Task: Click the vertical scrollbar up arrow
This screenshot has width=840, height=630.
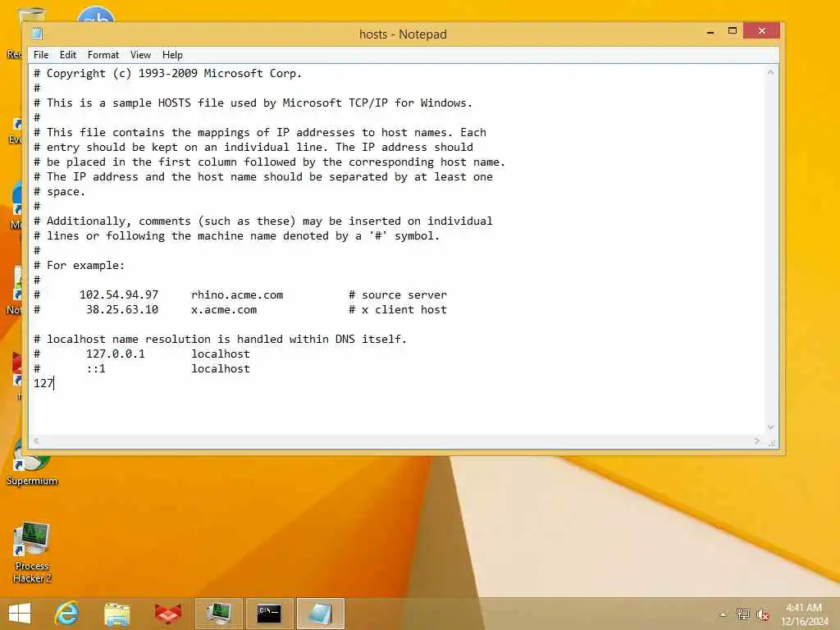Action: click(x=770, y=72)
